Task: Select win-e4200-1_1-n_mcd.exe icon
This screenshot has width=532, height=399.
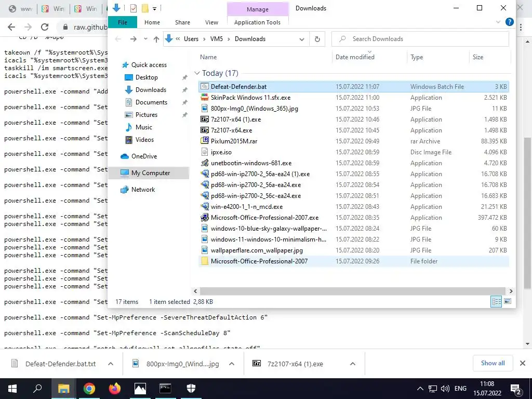Action: tap(204, 206)
